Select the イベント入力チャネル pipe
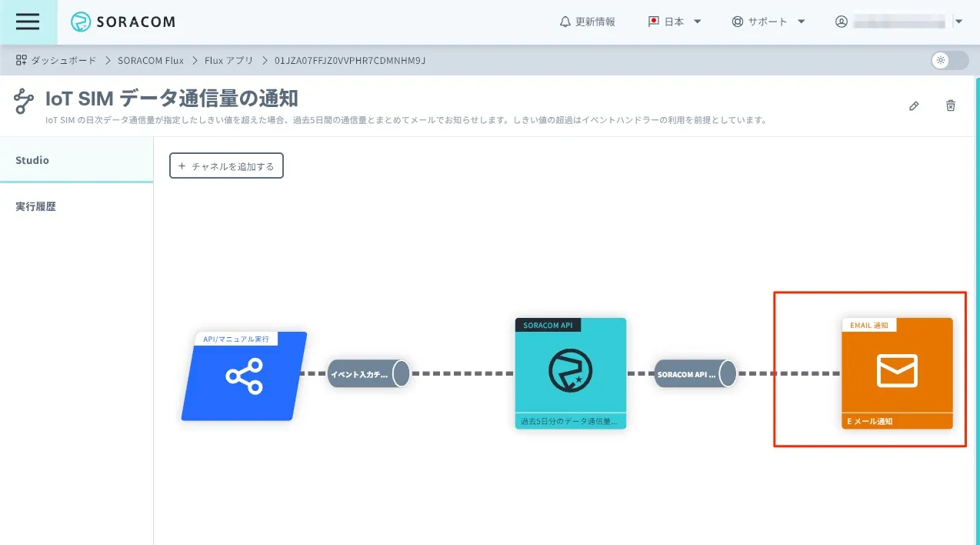This screenshot has width=980, height=545. (368, 374)
